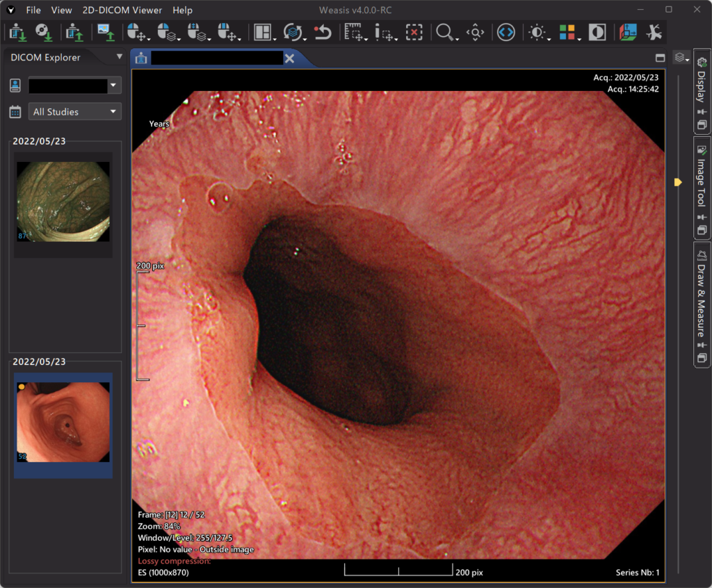This screenshot has width=712, height=588.
Task: Expand the DICOM Explorer panel triangle
Action: click(120, 57)
